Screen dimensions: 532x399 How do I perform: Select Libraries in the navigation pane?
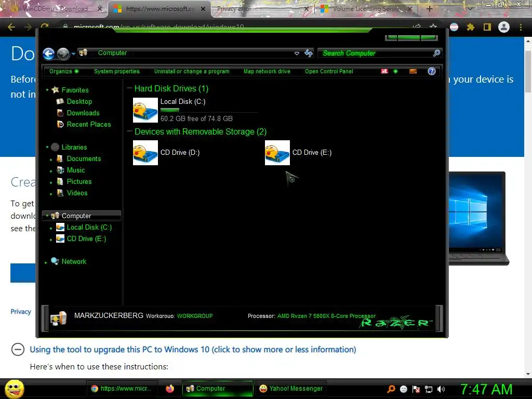tap(74, 147)
